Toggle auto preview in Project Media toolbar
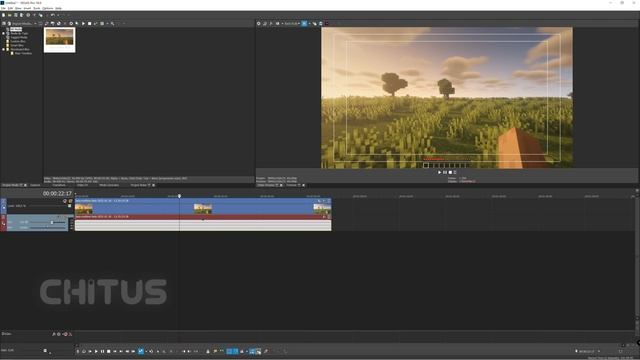 96,24
